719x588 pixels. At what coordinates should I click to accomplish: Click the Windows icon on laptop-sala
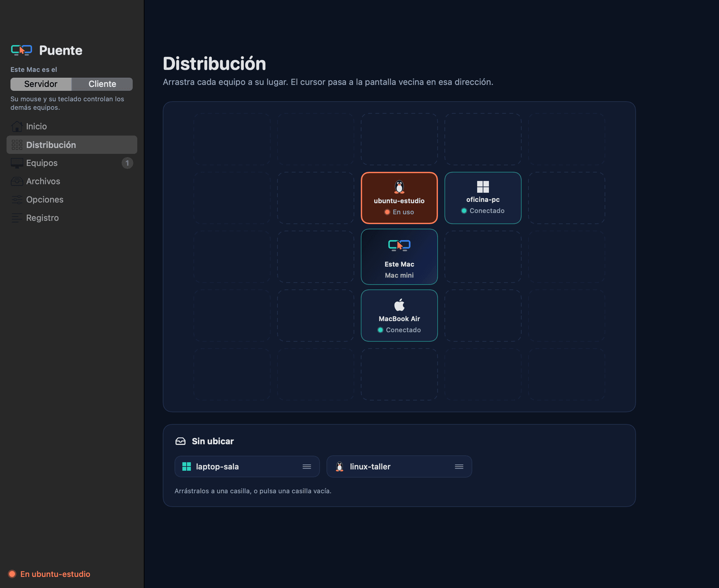(187, 466)
